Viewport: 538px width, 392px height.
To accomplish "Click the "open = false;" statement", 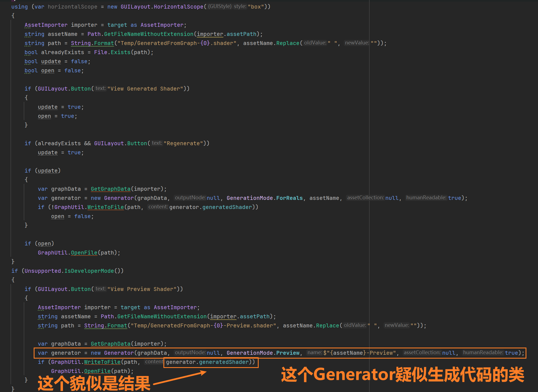I will (x=72, y=216).
